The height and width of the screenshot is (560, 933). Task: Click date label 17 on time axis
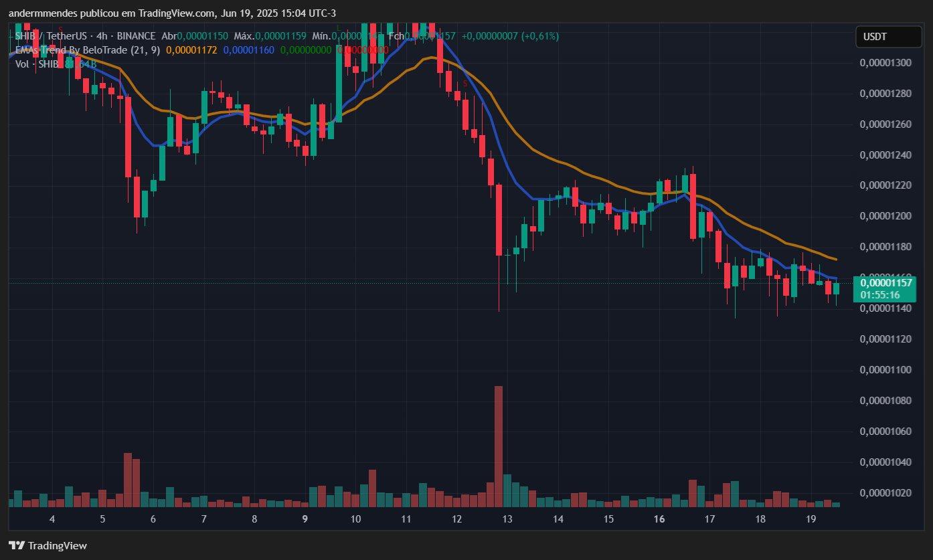click(x=709, y=519)
